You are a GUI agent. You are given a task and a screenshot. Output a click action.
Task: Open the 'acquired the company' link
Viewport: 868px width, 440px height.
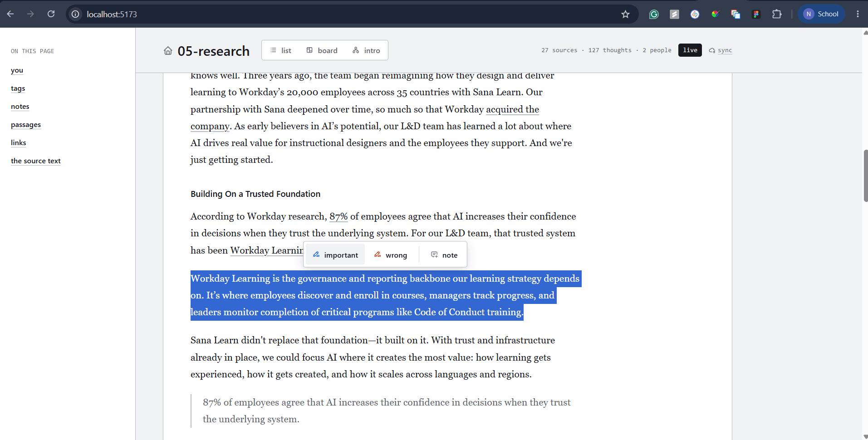point(512,109)
